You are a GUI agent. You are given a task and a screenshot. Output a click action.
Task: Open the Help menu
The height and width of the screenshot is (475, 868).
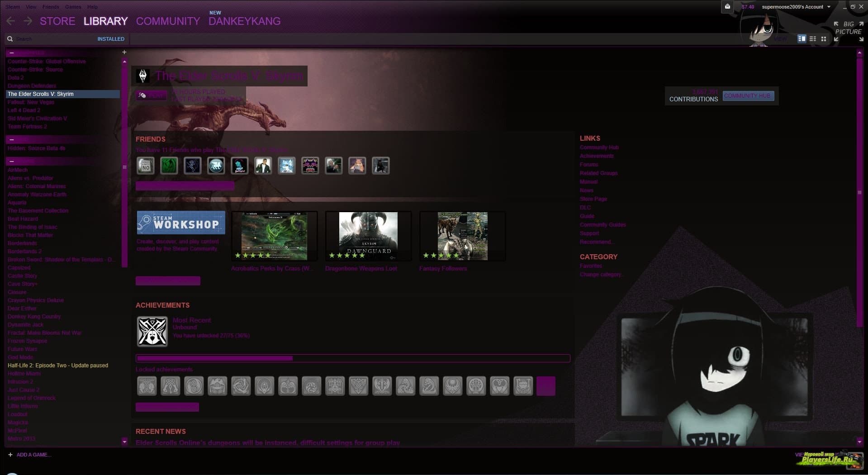coord(92,7)
